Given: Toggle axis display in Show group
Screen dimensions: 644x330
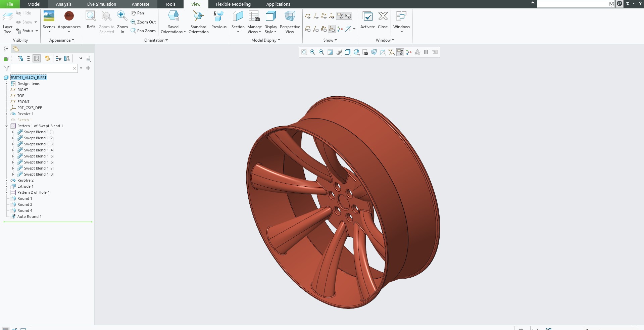Looking at the screenshot, I should pos(316,16).
